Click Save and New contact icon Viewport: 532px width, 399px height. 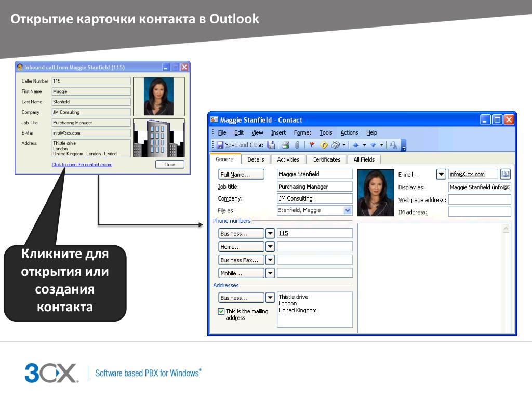(x=271, y=145)
